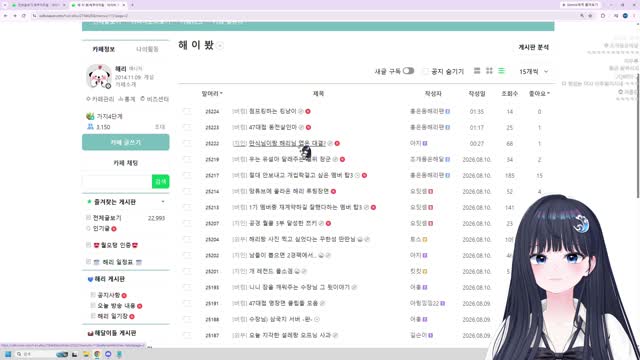Open 게시판 분석 link
Image resolution: width=640 pixels, height=360 pixels.
[533, 47]
